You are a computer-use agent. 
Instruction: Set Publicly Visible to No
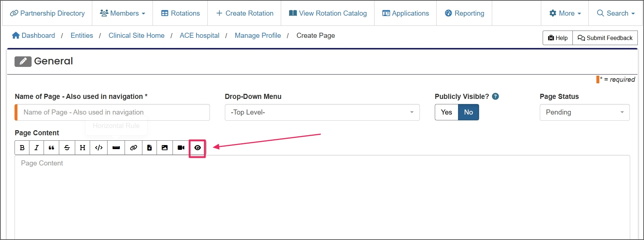click(469, 112)
